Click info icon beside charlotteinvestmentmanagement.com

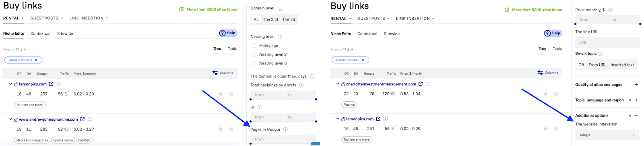428,84
